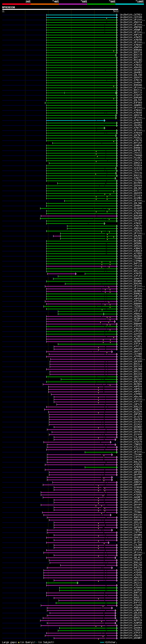Select label UniRef100_A7NX55
146x644 pixels.
point(131,273)
